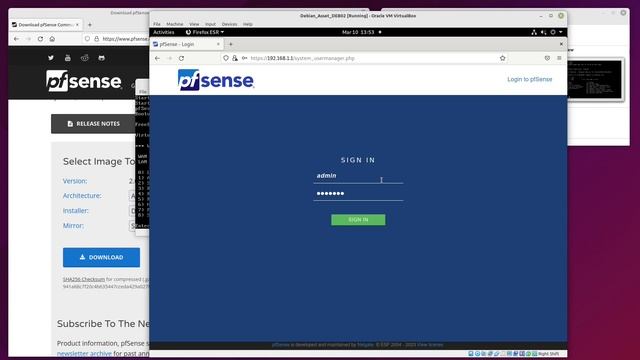Click the network icon in GNOME top bar
This screenshot has height=360, width=640.
(x=534, y=32)
